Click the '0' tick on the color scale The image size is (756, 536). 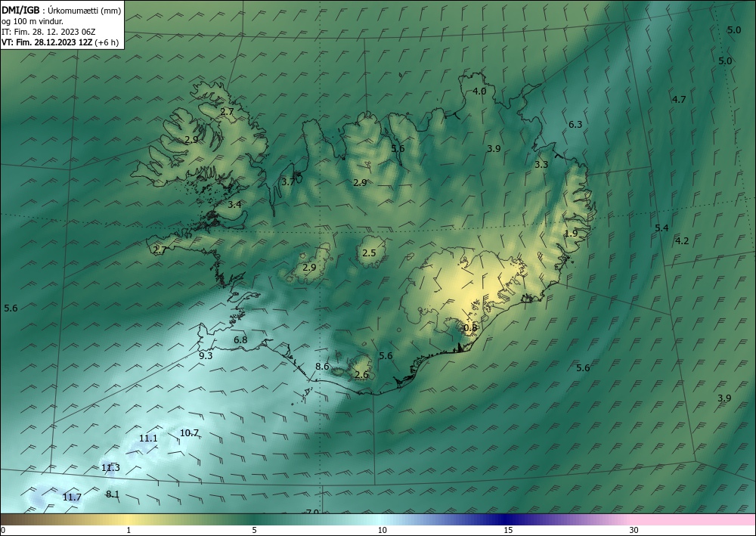point(3,531)
